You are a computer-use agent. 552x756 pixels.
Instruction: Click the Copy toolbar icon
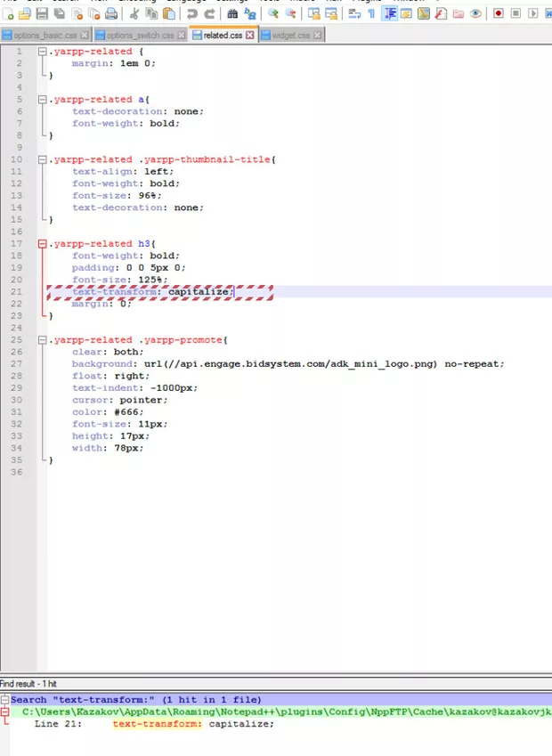pyautogui.click(x=151, y=13)
